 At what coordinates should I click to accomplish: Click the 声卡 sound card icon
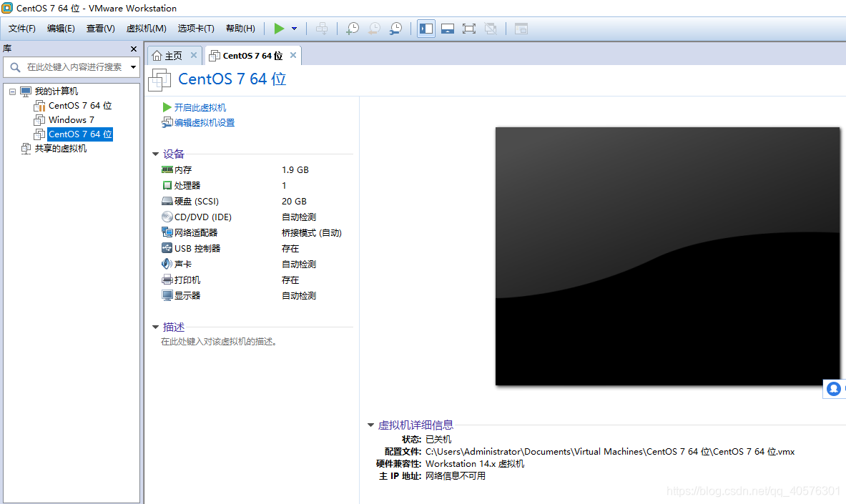point(167,264)
